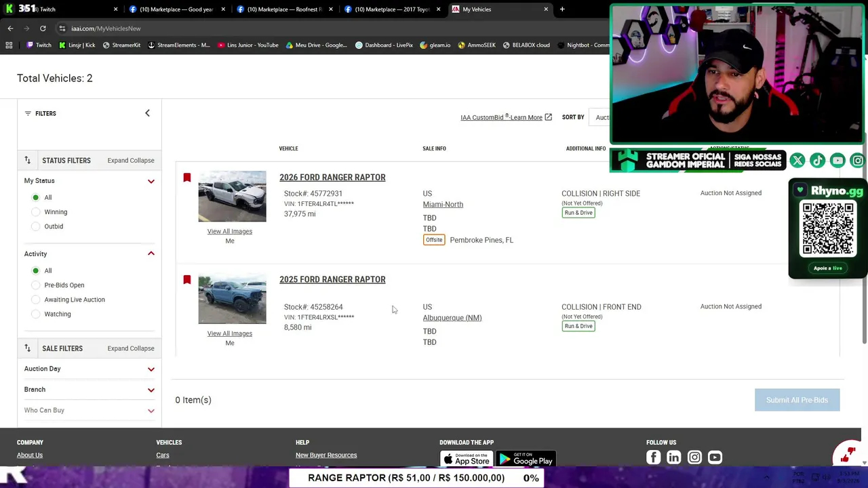Click the Submit All Pre-Bids button
The height and width of the screenshot is (488, 868).
point(797,400)
